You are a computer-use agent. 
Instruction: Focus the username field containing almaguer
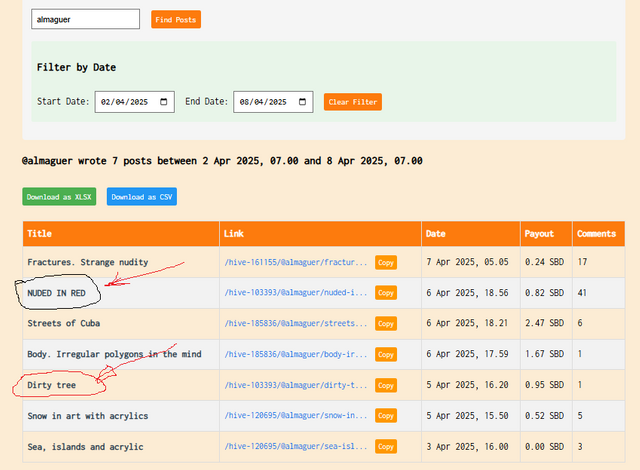click(85, 19)
